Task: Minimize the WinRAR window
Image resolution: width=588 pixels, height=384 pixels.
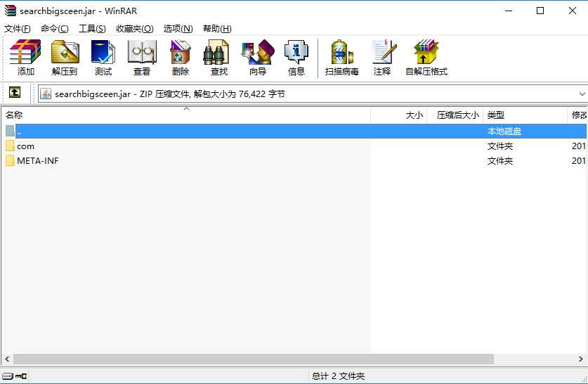Action: click(509, 11)
